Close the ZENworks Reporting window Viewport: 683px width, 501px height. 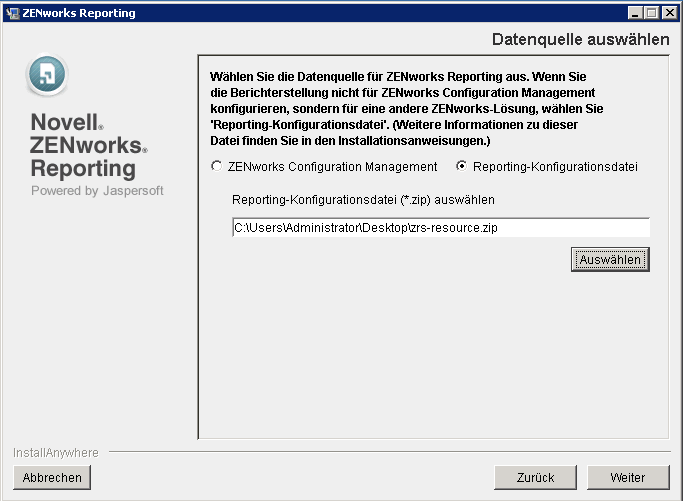tap(669, 13)
